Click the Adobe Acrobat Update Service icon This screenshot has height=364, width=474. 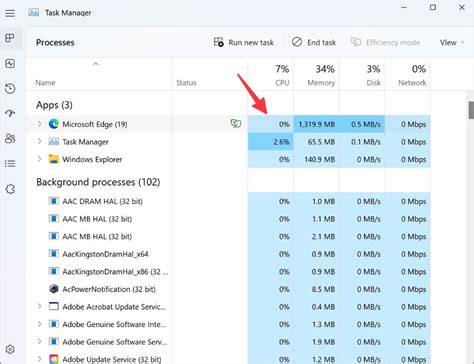[53, 306]
